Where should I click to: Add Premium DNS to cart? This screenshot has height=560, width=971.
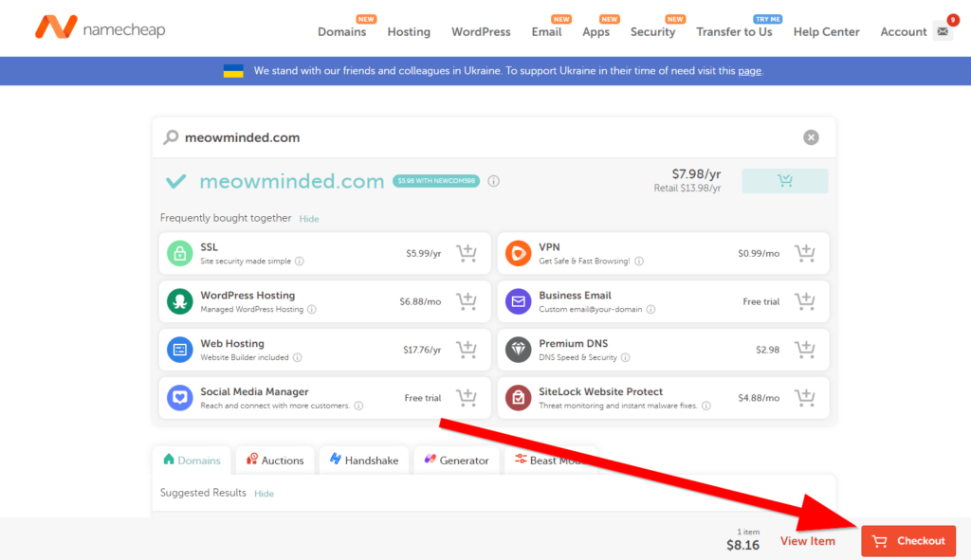[804, 350]
